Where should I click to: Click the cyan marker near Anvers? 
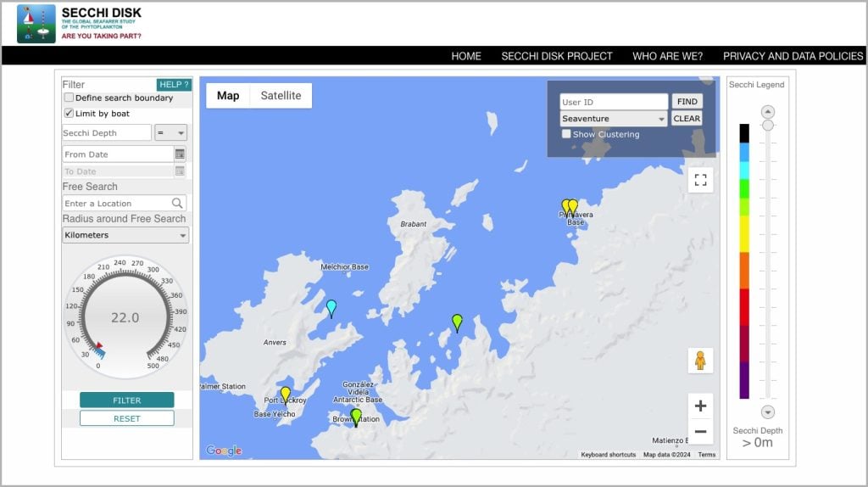pyautogui.click(x=331, y=307)
